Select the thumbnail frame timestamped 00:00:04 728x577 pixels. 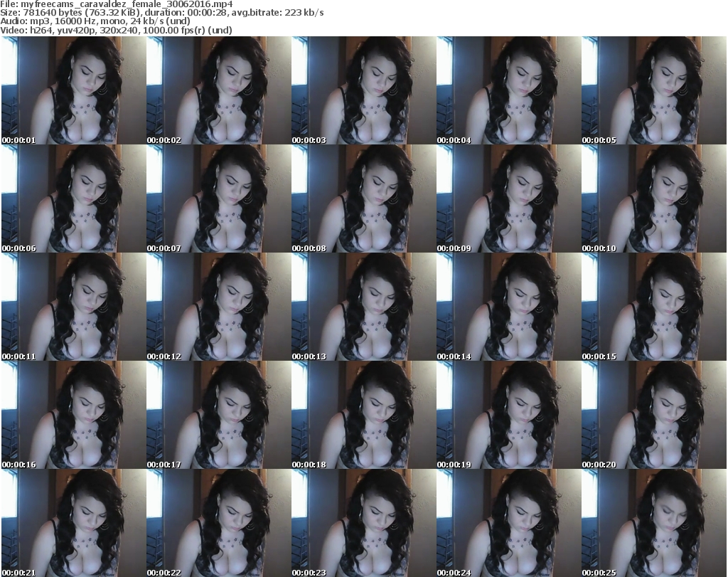coord(508,90)
